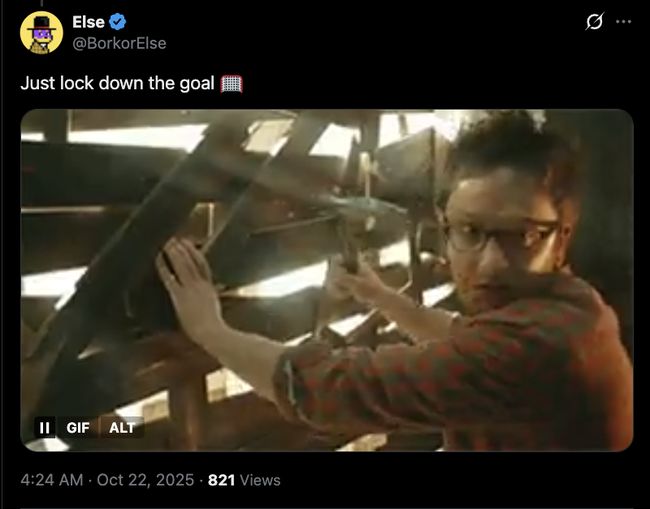The image size is (650, 509).
Task: Click the Oct 22, 2025 date
Action: pyautogui.click(x=145, y=480)
